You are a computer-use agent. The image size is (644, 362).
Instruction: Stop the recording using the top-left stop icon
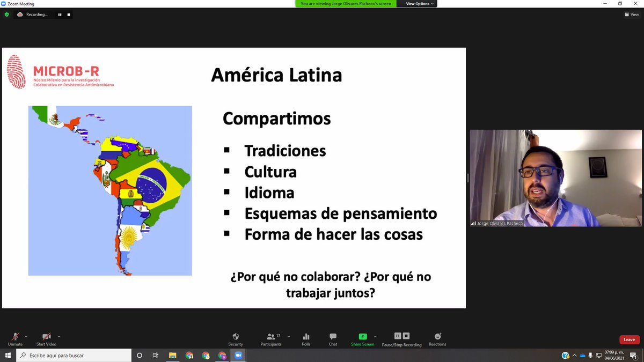pyautogui.click(x=69, y=14)
